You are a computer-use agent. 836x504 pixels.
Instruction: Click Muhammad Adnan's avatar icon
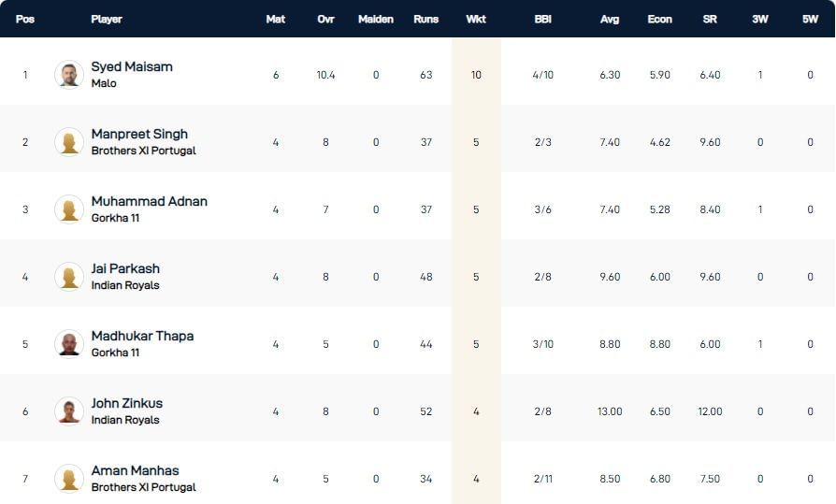point(69,209)
